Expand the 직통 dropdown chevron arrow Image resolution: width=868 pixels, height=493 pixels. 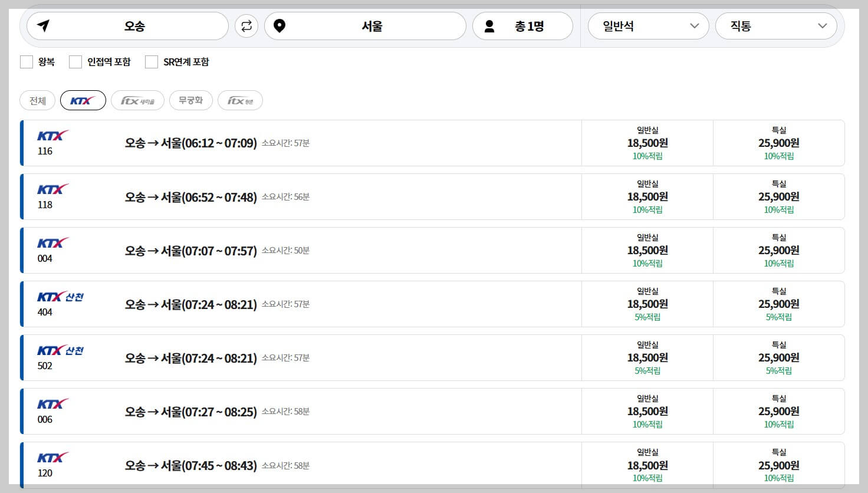[823, 27]
